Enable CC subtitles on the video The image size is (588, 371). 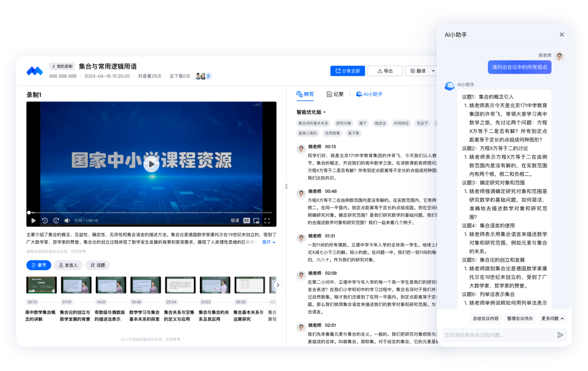[x=247, y=221]
